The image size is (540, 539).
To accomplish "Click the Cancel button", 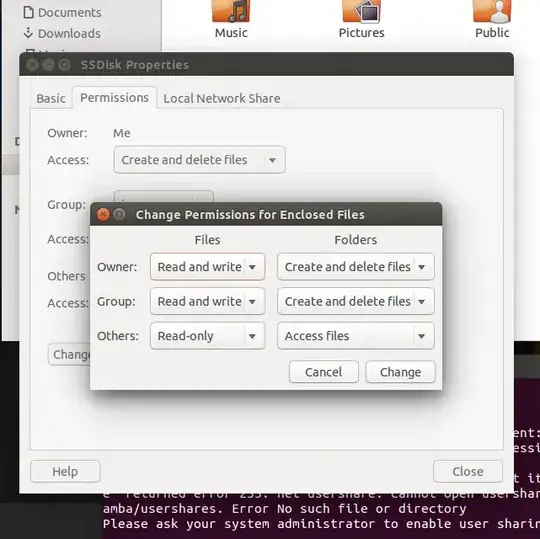I will click(x=324, y=372).
